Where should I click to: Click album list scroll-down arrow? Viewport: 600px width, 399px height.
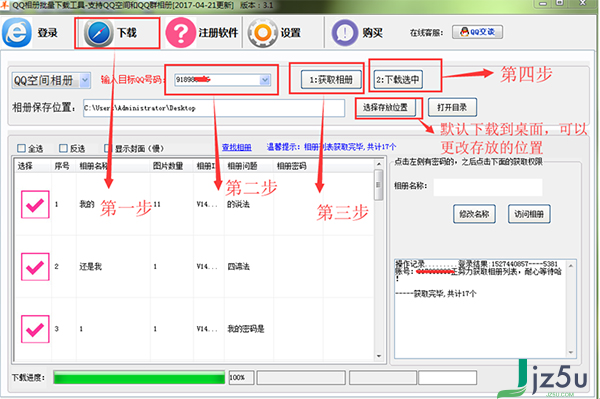pyautogui.click(x=378, y=356)
